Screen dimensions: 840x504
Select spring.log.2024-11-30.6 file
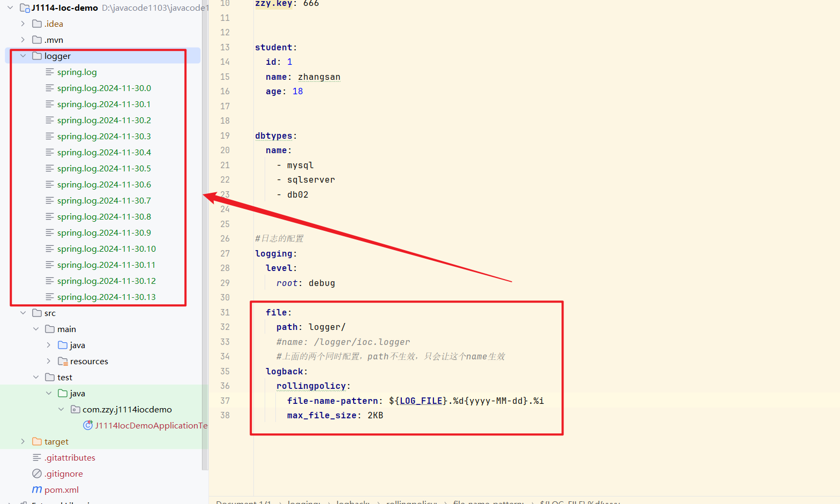(x=104, y=184)
